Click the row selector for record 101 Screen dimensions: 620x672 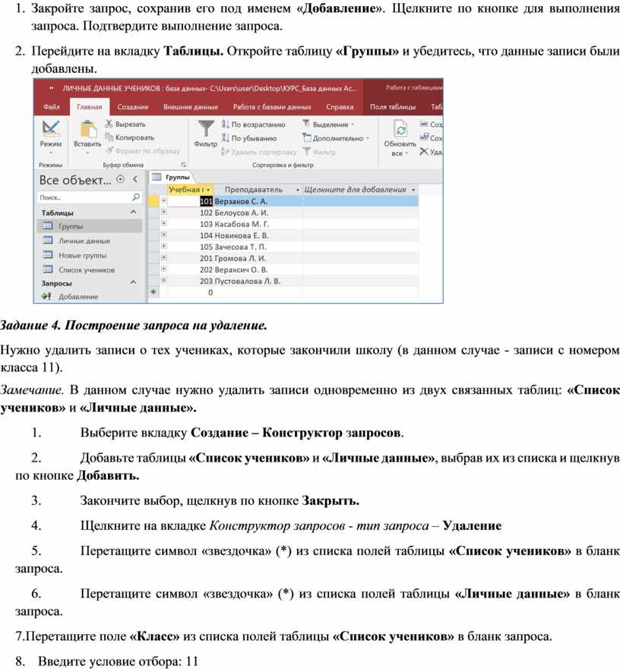pyautogui.click(x=153, y=201)
